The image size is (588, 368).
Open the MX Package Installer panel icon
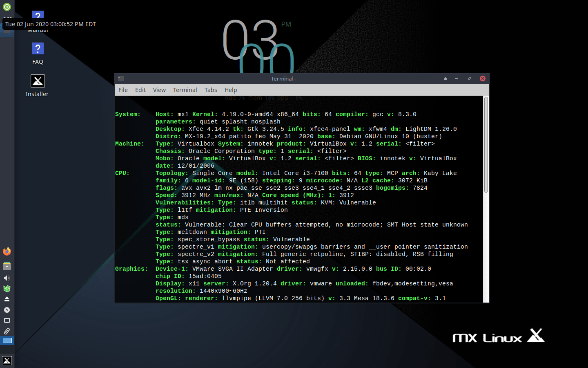click(7, 289)
